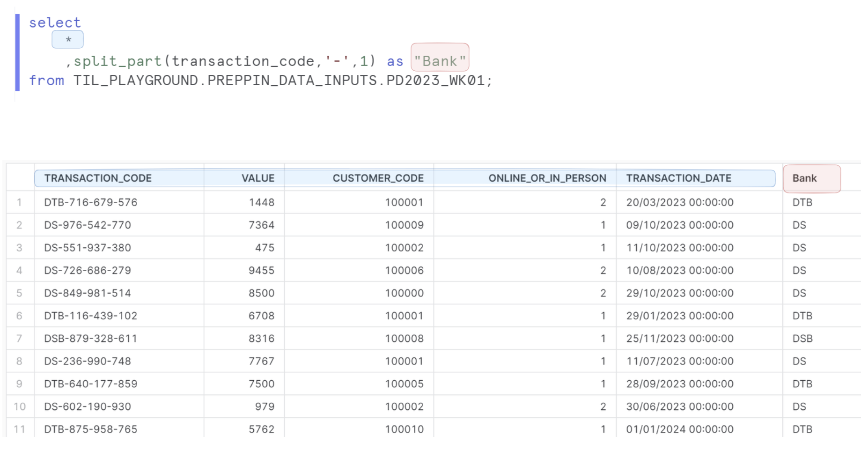The height and width of the screenshot is (458, 868).
Task: Click the select keyword in the editor
Action: tap(55, 22)
